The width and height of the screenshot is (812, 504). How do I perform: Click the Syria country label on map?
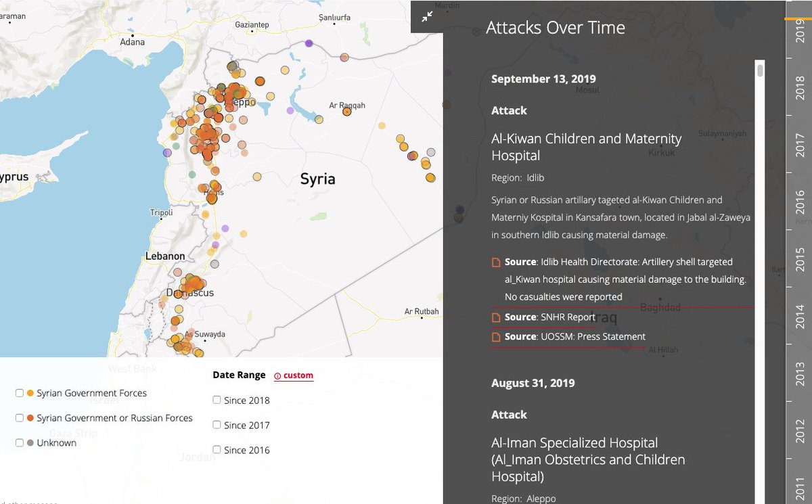[318, 179]
